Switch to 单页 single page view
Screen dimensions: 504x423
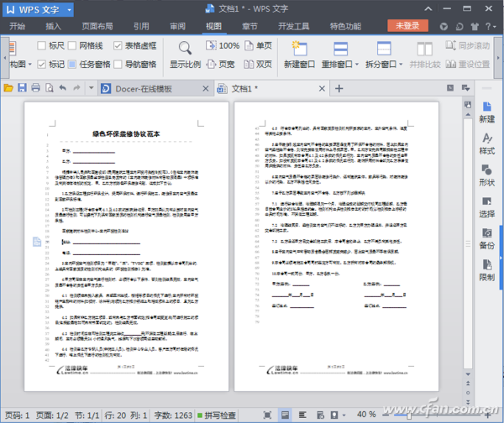259,45
